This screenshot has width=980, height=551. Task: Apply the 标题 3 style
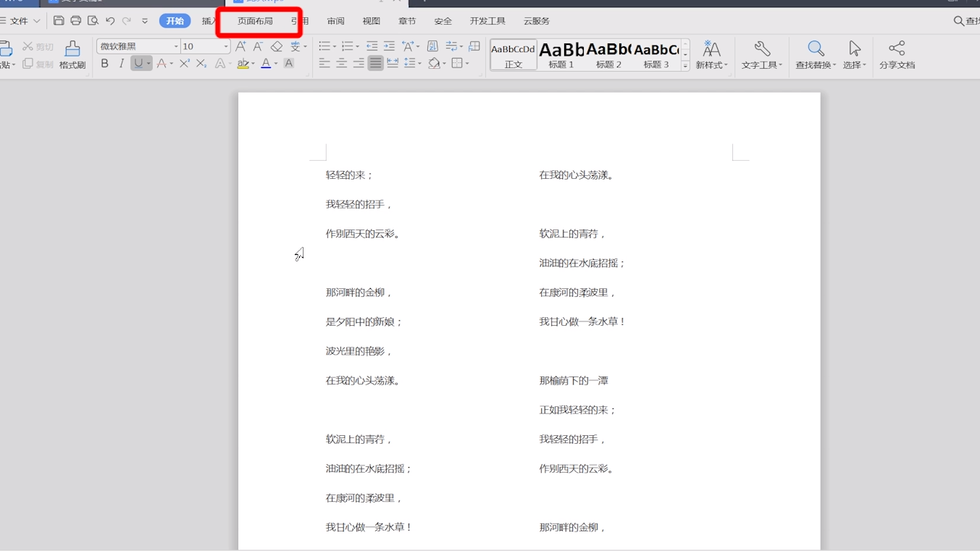(x=656, y=55)
